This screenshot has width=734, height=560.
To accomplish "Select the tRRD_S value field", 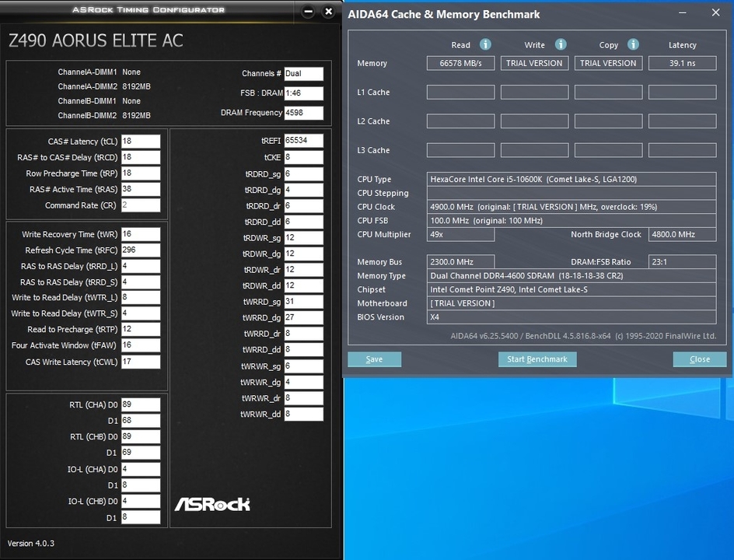I will (x=141, y=282).
